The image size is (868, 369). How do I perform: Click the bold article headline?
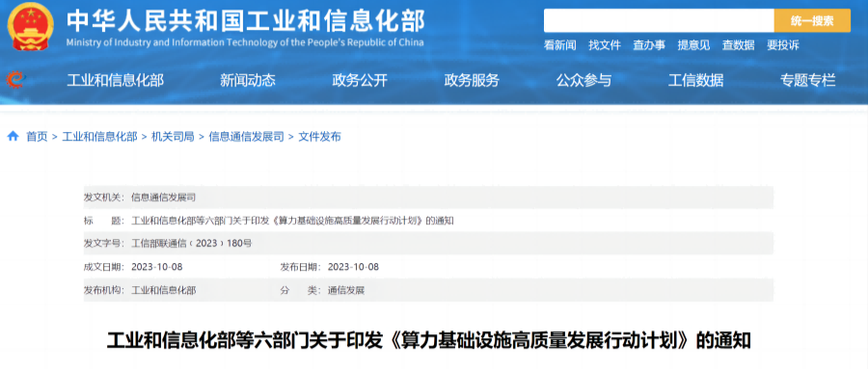(429, 341)
